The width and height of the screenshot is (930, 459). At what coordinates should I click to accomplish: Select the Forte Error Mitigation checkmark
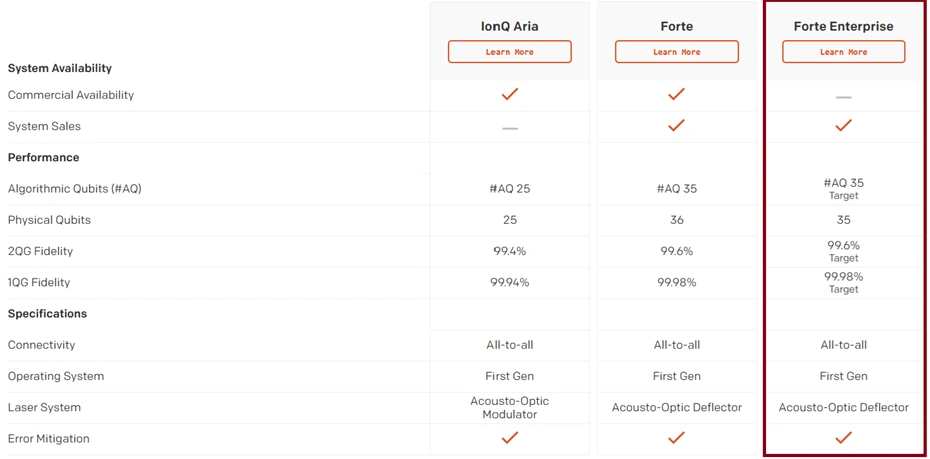676,437
